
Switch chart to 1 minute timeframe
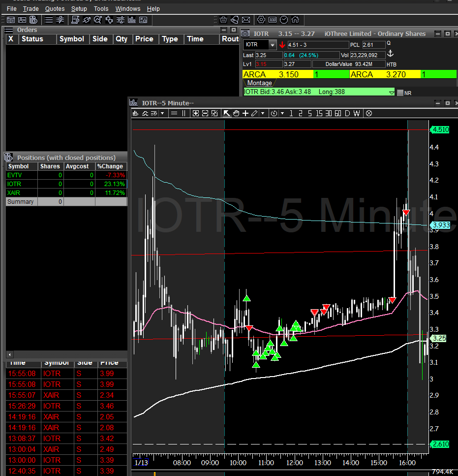click(291, 114)
